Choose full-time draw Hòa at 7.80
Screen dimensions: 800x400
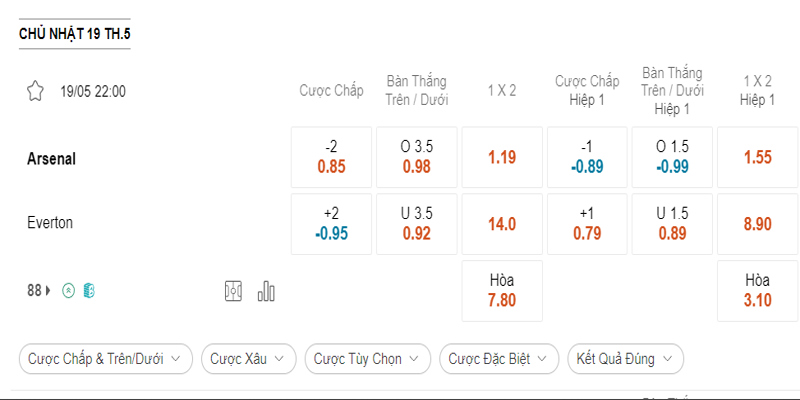(x=502, y=291)
